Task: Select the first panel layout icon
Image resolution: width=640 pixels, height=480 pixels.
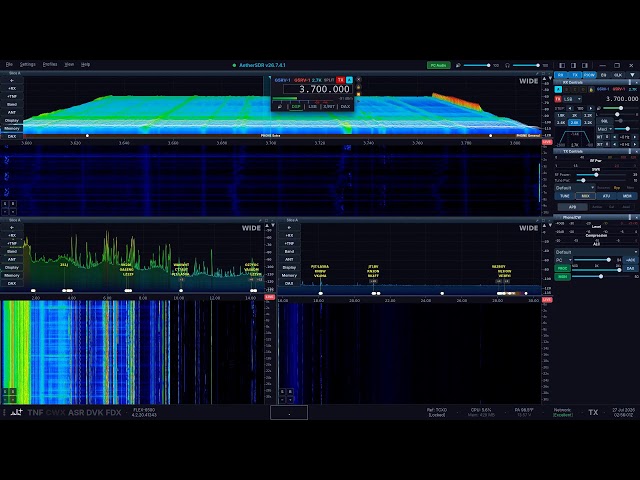Action: point(562,65)
